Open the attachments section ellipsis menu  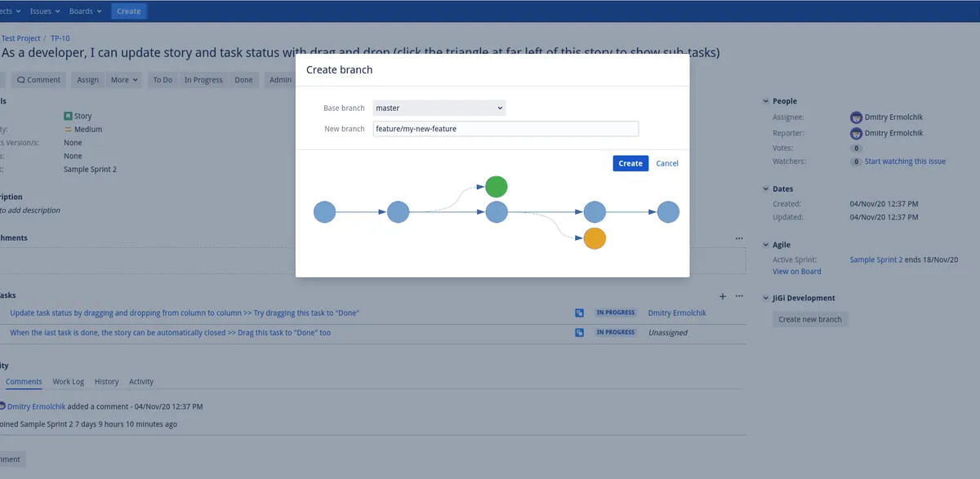point(739,238)
